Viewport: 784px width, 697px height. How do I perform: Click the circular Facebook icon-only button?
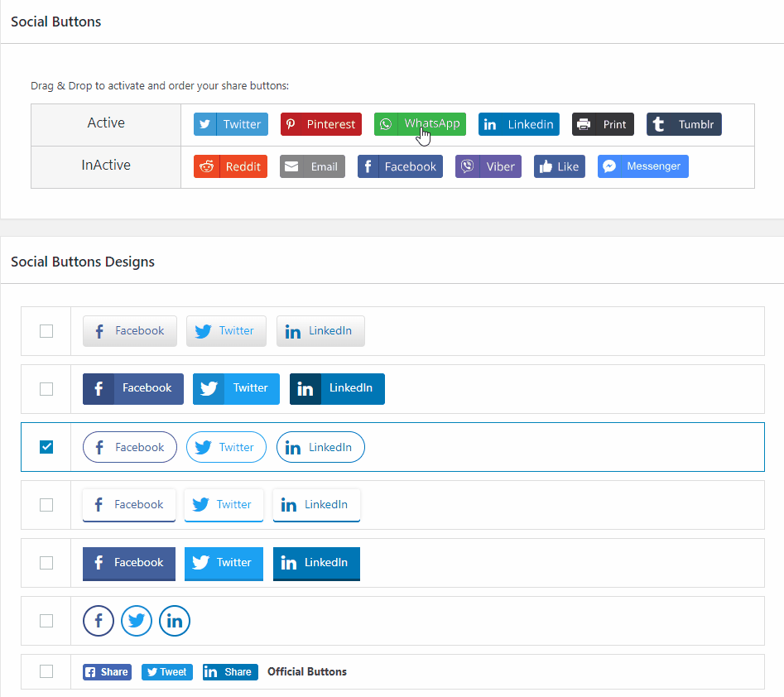coord(99,621)
